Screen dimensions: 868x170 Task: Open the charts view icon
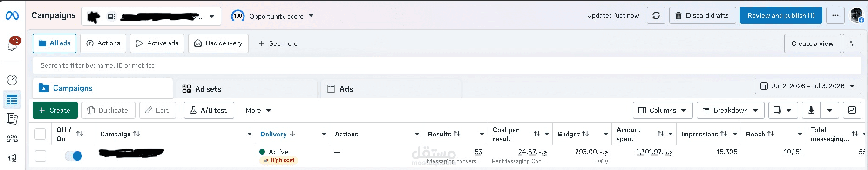click(852, 110)
